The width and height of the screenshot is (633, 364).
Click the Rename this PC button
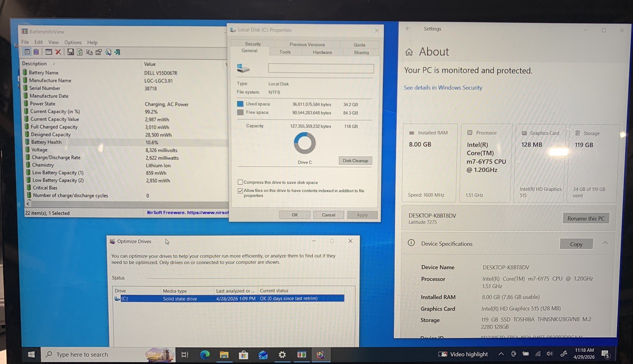pos(586,218)
